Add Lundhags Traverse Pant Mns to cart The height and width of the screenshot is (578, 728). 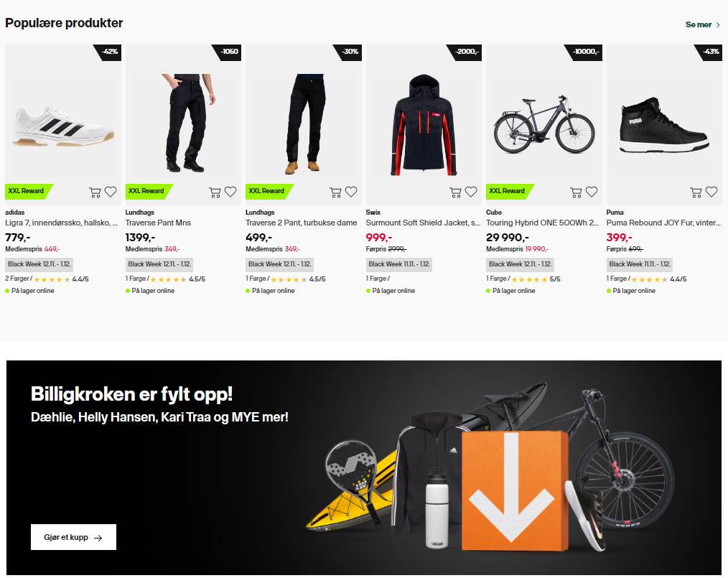(215, 192)
